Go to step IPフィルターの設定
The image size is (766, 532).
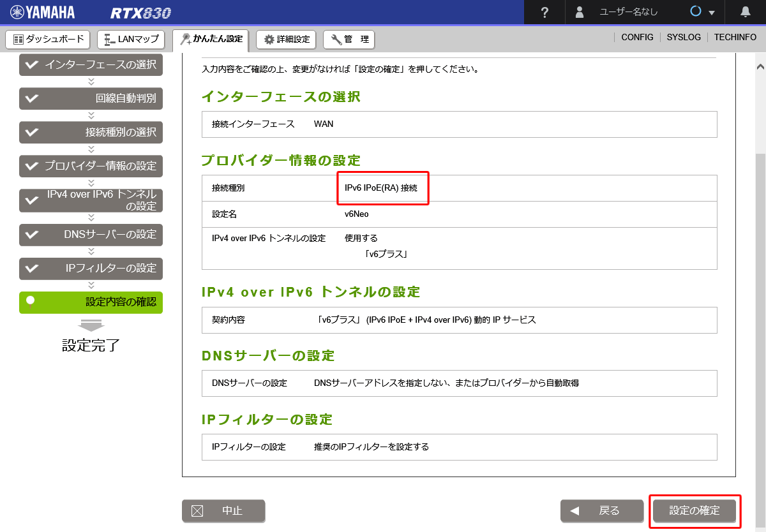click(91, 268)
